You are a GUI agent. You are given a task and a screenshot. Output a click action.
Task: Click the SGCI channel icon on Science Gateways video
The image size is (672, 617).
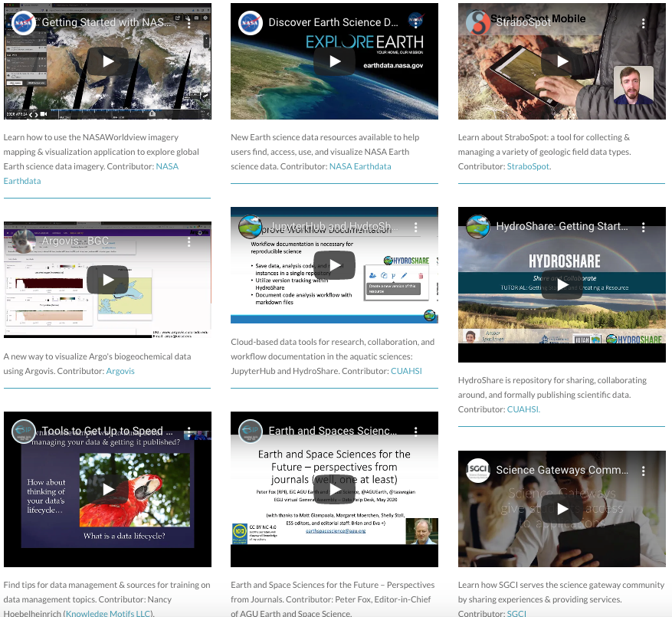tap(477, 469)
